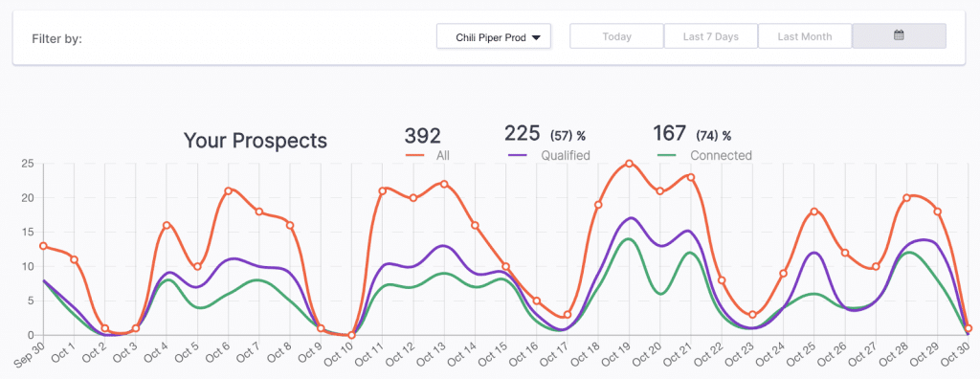
Task: Click the (74) % connected percentage
Action: click(713, 135)
